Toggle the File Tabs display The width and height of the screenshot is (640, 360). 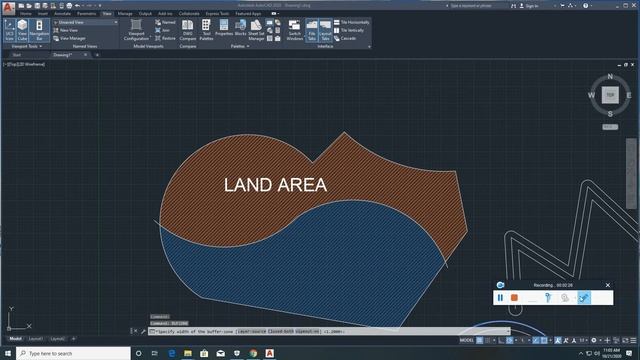pos(311,30)
